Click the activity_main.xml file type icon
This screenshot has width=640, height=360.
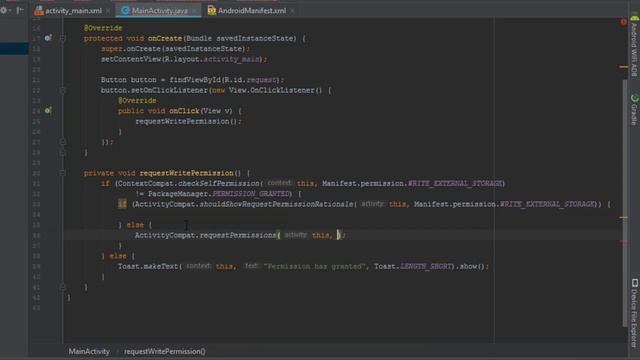coord(39,11)
